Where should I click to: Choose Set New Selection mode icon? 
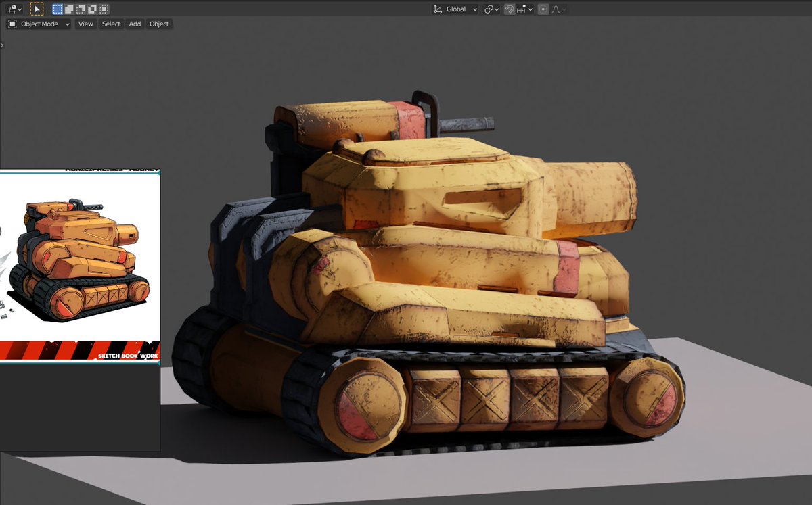click(x=58, y=9)
